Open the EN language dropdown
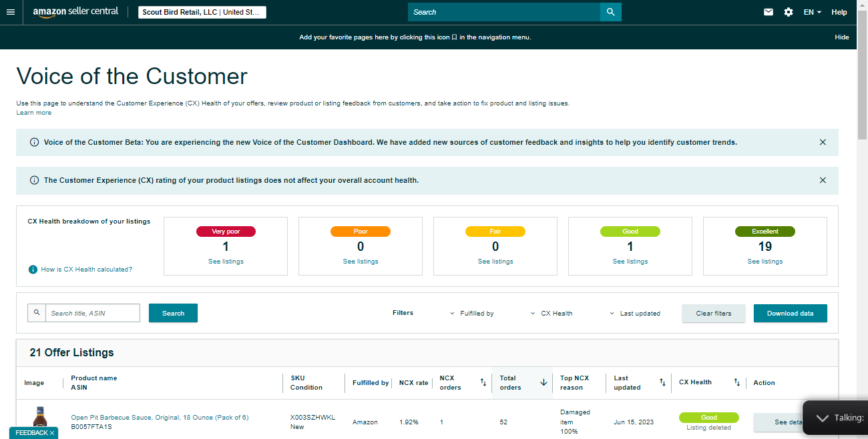 pos(812,12)
